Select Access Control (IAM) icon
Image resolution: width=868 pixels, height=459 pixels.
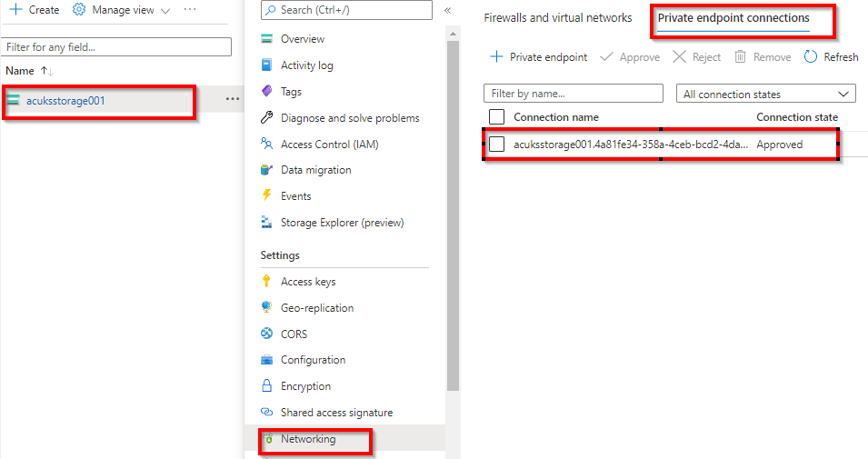pos(266,144)
